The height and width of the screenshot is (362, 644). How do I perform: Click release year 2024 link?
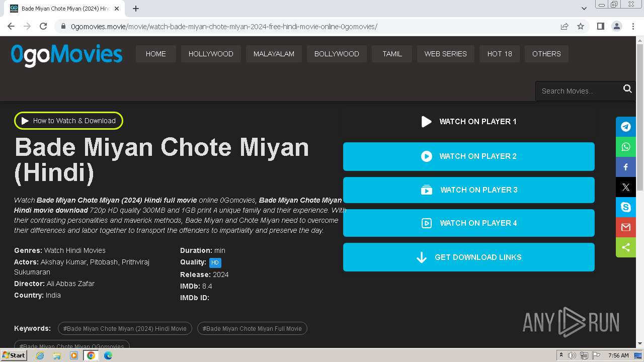tap(221, 275)
